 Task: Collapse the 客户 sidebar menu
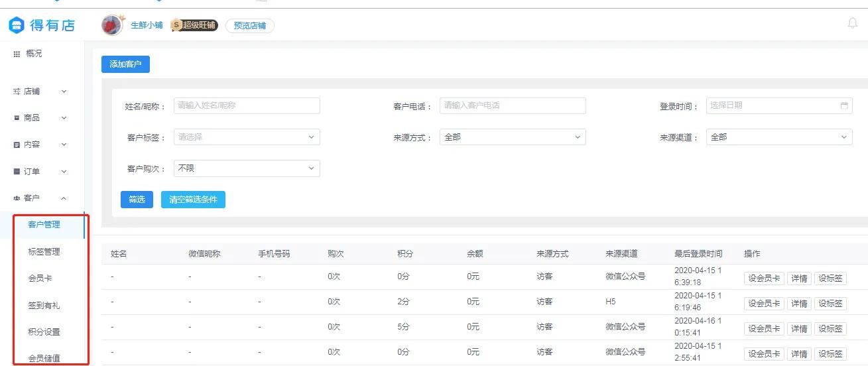(42, 198)
